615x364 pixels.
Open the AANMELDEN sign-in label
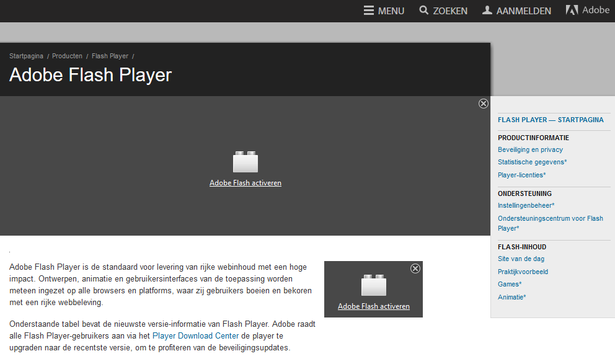pos(524,11)
